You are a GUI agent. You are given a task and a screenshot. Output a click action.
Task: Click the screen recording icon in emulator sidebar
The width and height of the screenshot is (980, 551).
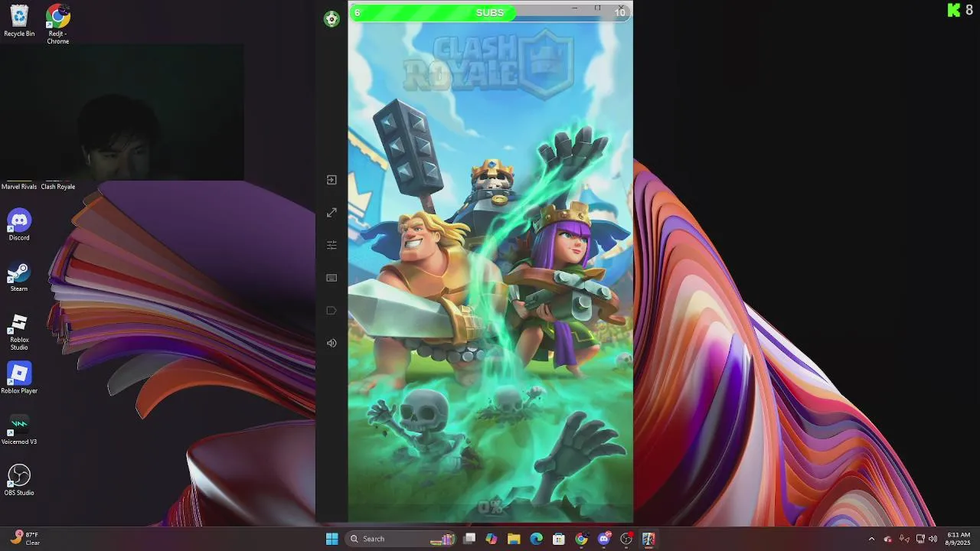pyautogui.click(x=332, y=311)
